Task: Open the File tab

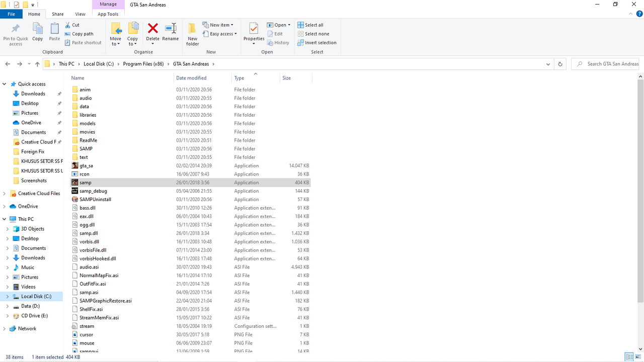Action: click(x=11, y=14)
